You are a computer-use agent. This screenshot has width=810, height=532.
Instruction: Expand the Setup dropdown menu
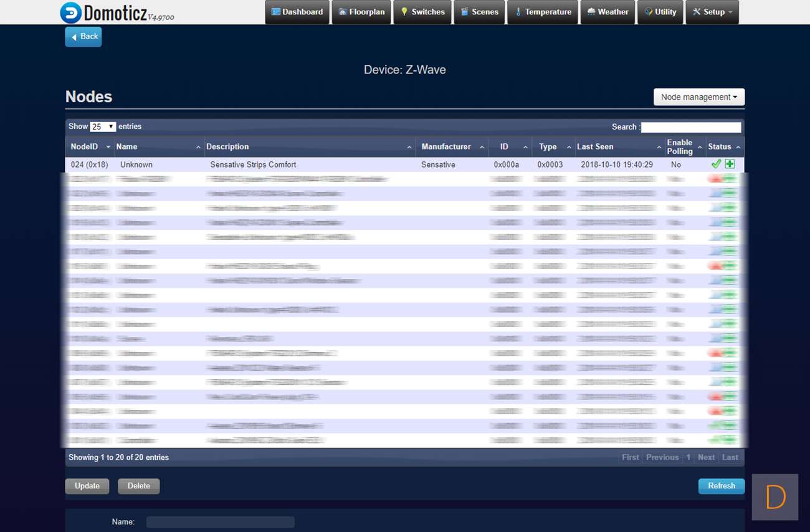tap(712, 12)
